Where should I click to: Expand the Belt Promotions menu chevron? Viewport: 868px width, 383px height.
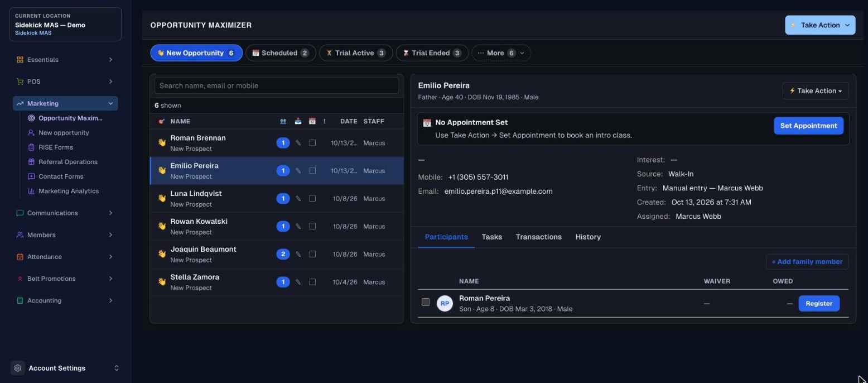[x=110, y=279]
